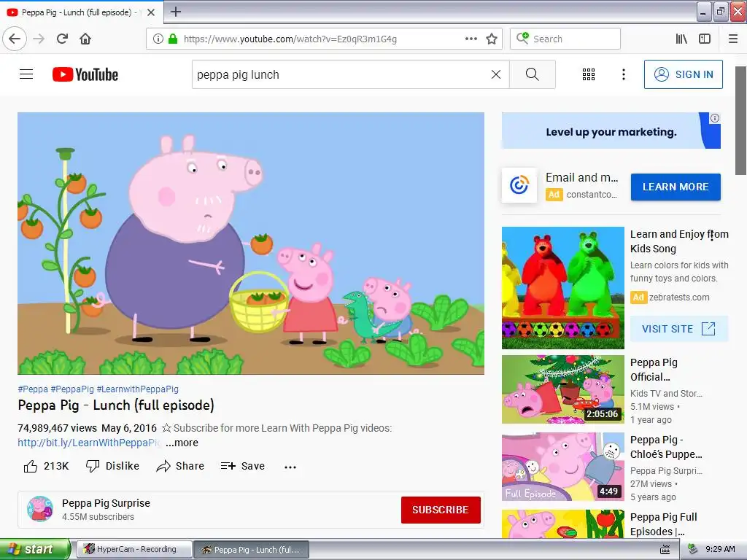Click the Windows start button
This screenshot has width=747, height=560.
[34, 549]
